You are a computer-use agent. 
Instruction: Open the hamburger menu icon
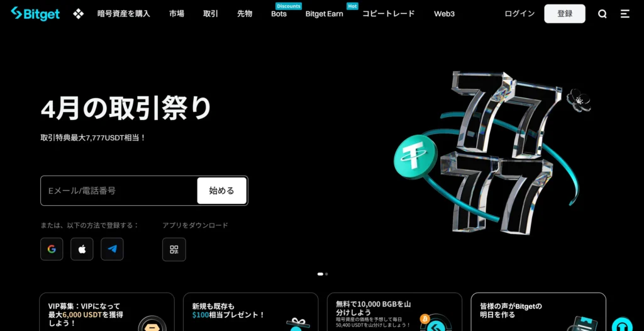(625, 14)
